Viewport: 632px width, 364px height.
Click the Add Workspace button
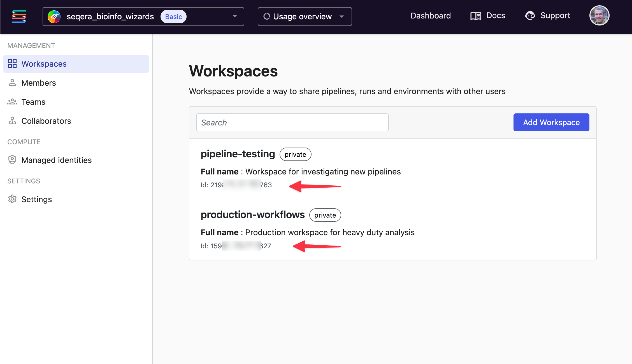point(551,122)
